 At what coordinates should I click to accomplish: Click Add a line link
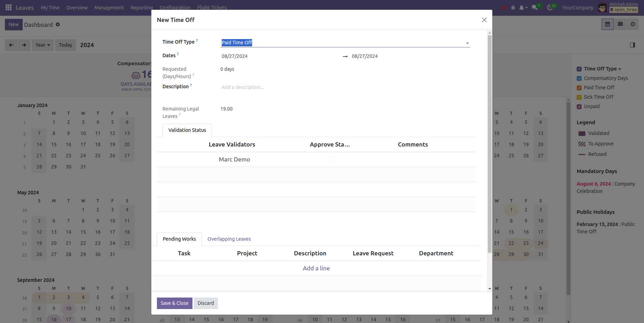point(316,268)
